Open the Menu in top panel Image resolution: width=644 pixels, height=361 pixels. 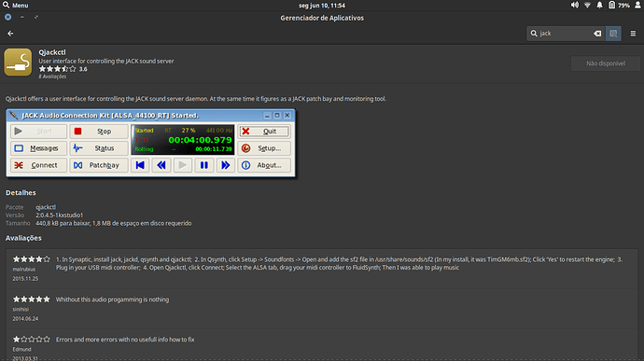click(16, 6)
